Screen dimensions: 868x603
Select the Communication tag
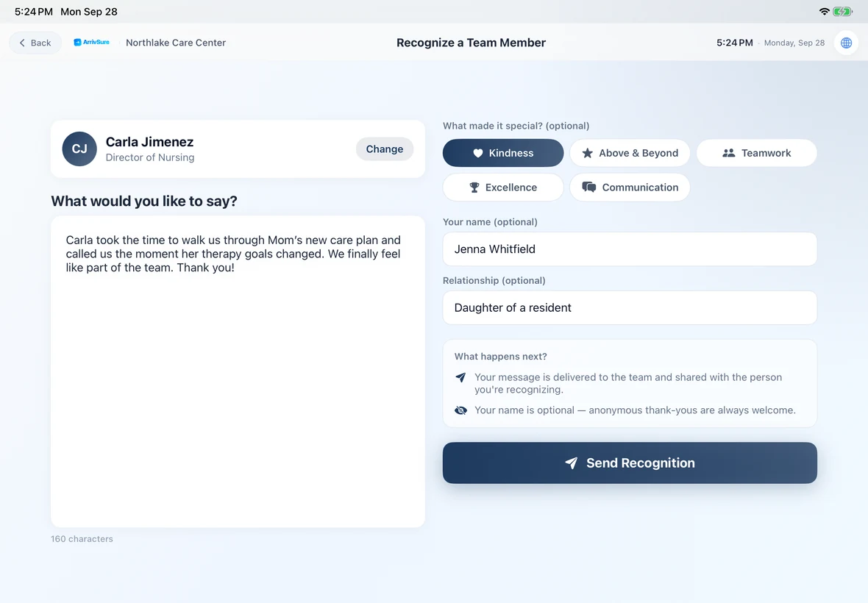[630, 187]
